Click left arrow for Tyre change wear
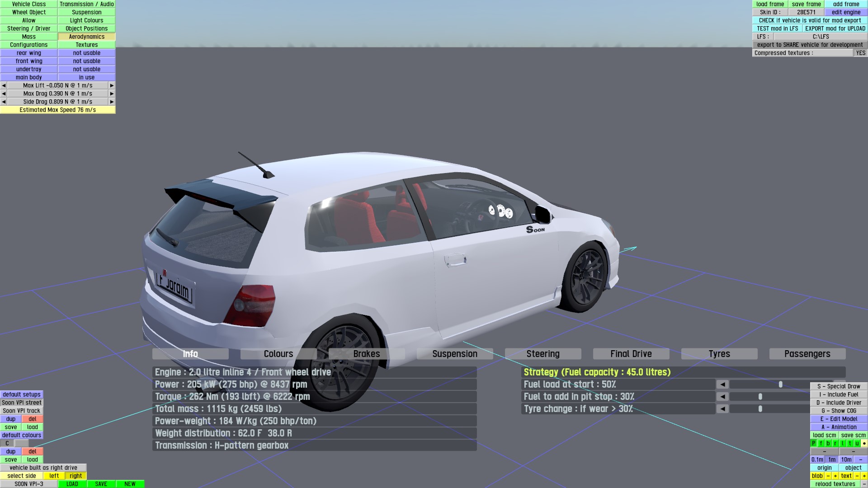The height and width of the screenshot is (488, 868). pyautogui.click(x=722, y=409)
